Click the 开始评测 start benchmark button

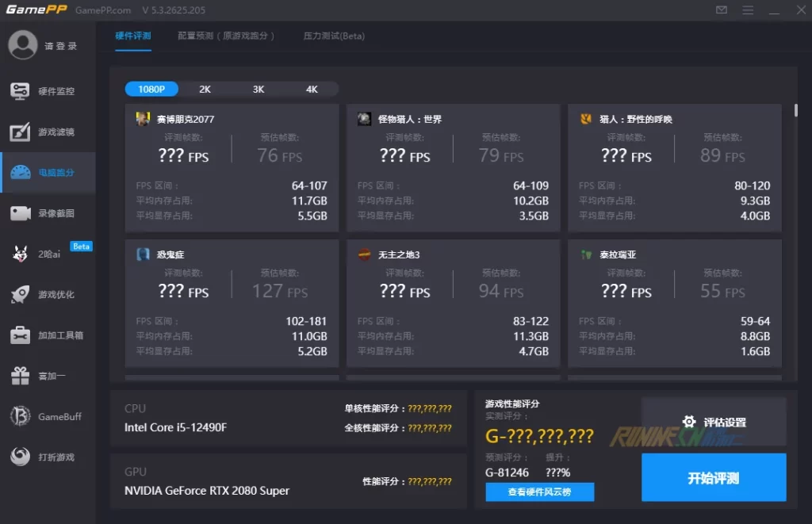(x=714, y=478)
